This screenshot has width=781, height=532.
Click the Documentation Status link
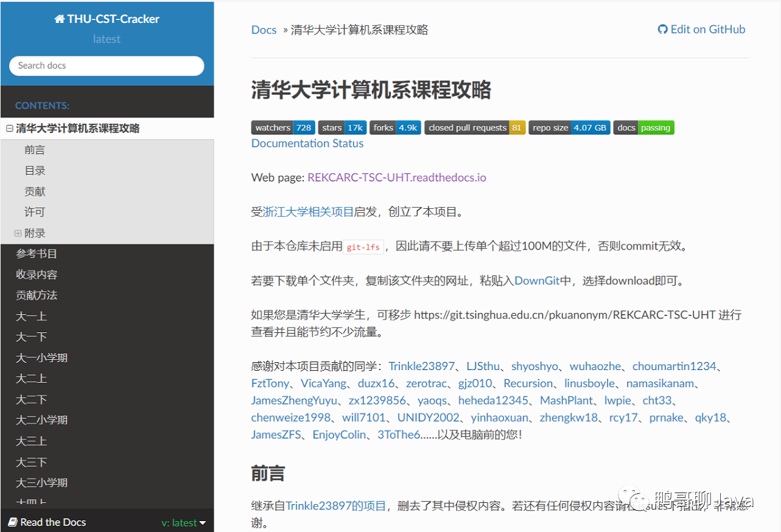(x=307, y=143)
